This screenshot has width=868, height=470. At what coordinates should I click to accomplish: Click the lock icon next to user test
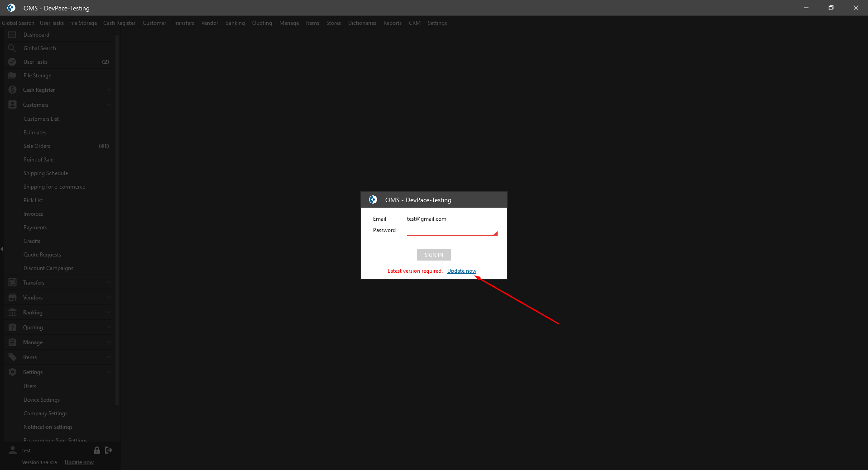[x=97, y=450]
